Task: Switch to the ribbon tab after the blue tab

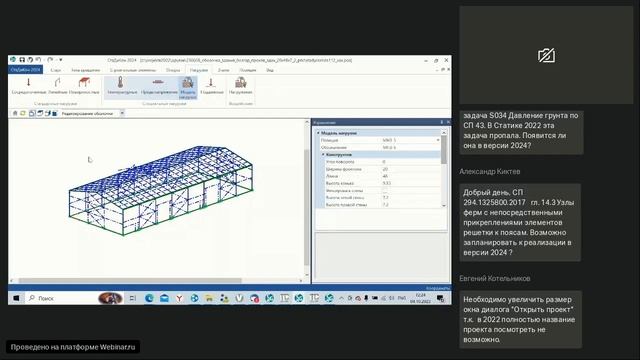Action: [x=56, y=70]
